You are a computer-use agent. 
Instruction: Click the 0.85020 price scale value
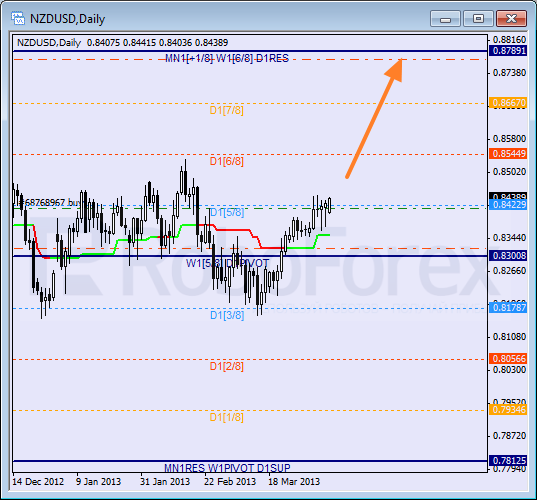point(509,172)
